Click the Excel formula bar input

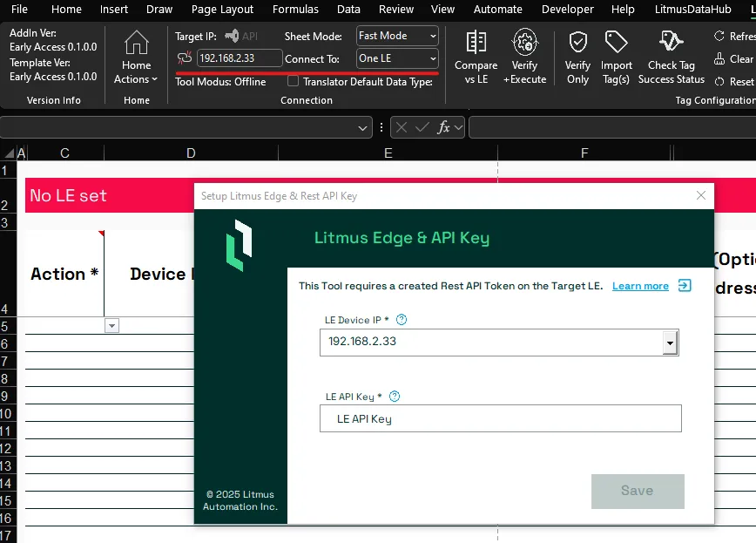pyautogui.click(x=612, y=127)
